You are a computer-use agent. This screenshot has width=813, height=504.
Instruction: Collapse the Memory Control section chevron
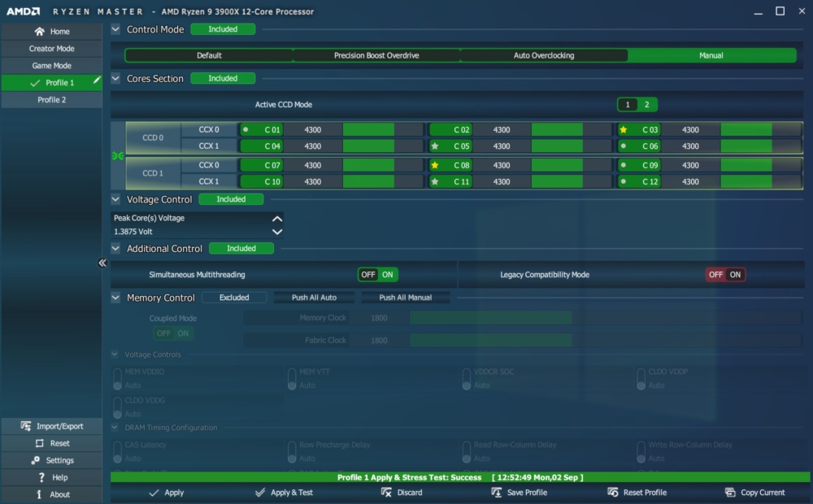point(115,298)
